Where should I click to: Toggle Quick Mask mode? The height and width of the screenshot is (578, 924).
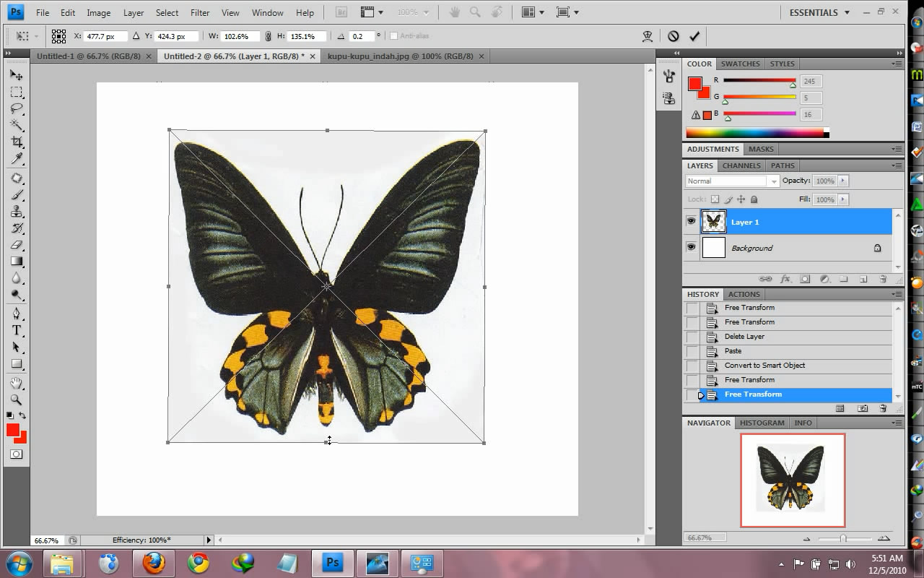click(16, 454)
